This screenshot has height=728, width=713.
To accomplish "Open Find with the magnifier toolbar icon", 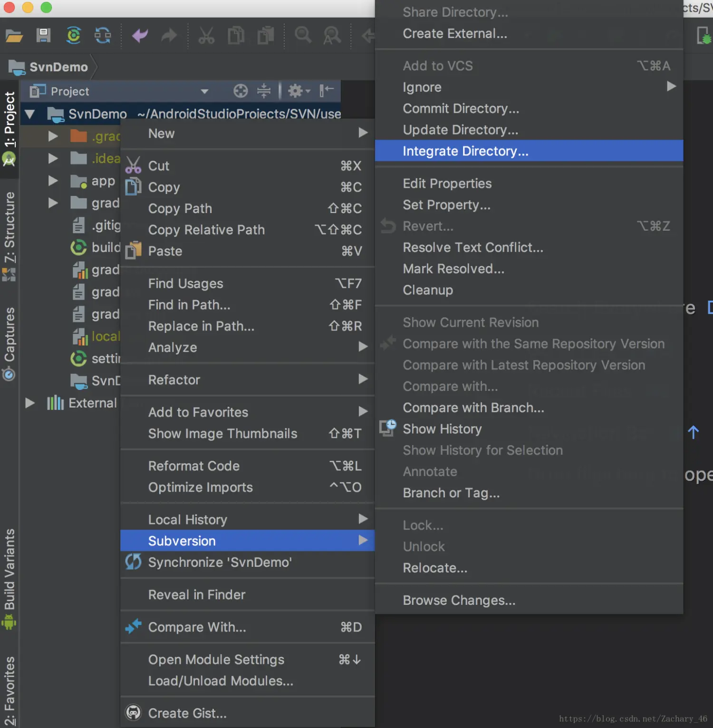I will [x=303, y=35].
